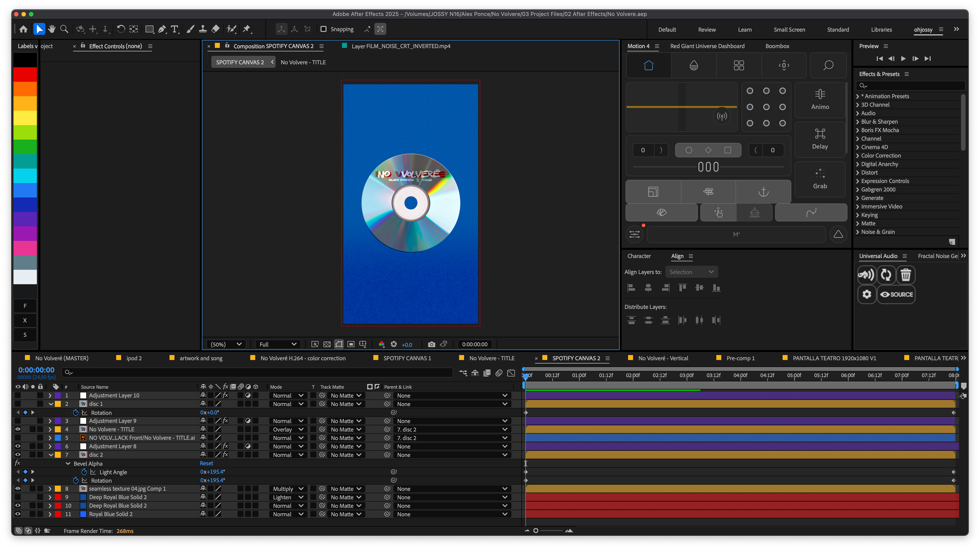The width and height of the screenshot is (980, 549).
Task: Reset exposure icon in viewer
Action: [x=394, y=344]
